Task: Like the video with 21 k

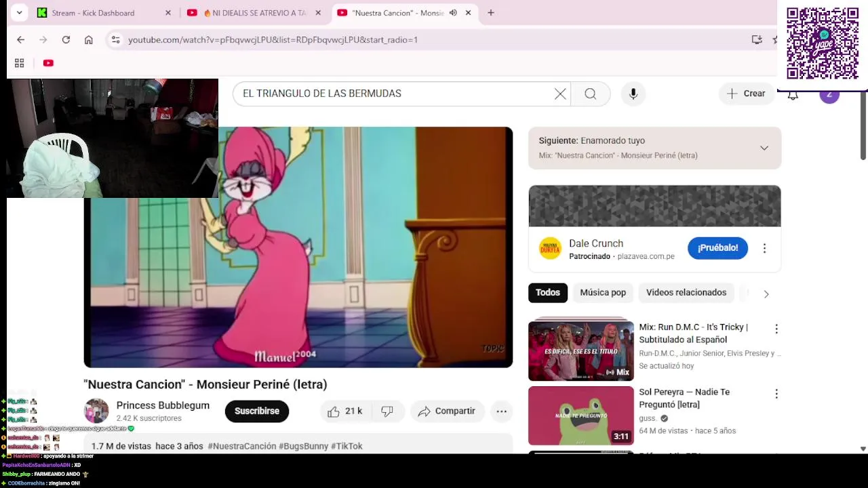Action: pos(346,411)
